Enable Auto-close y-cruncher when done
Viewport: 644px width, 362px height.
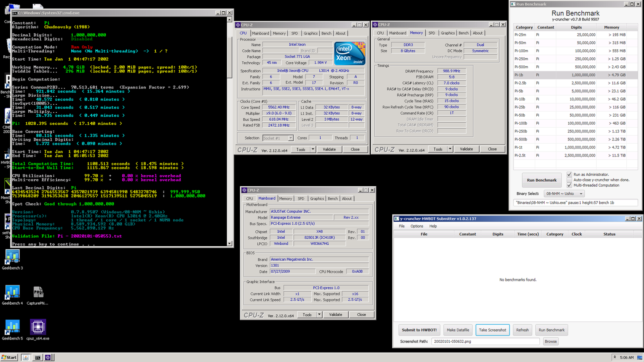[x=569, y=180]
